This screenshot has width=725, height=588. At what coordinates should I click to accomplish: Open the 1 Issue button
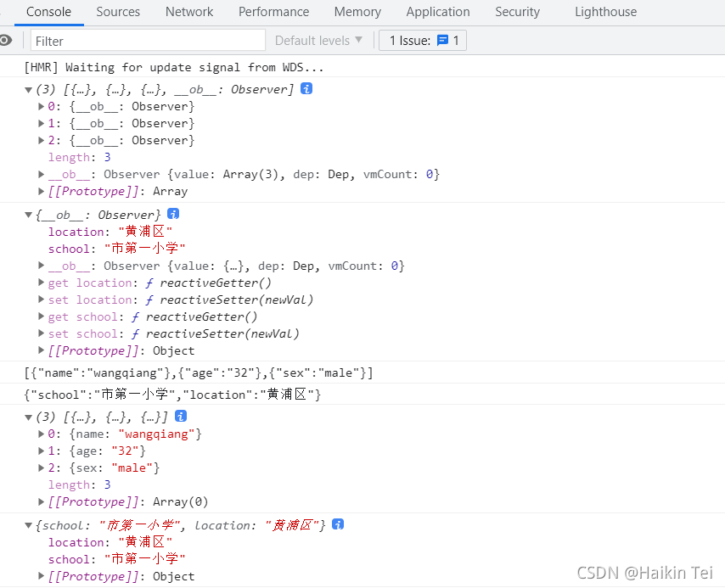423,41
